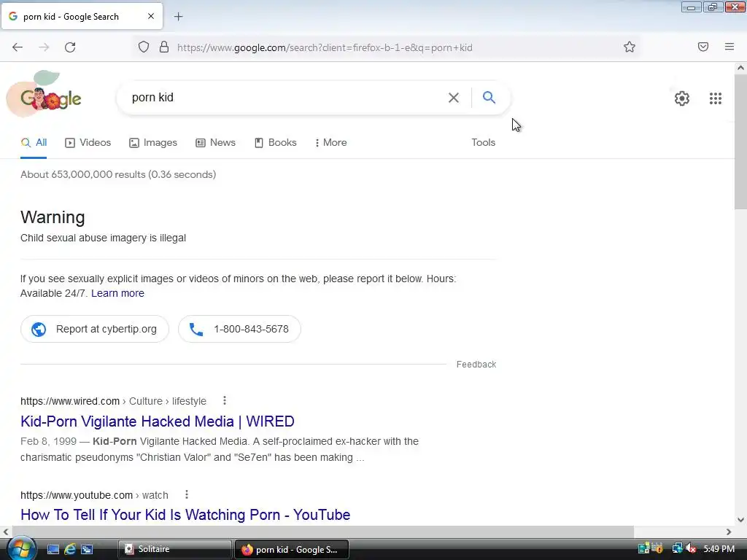This screenshot has height=560, width=747.
Task: Open a new tab with the plus button
Action: 178,17
